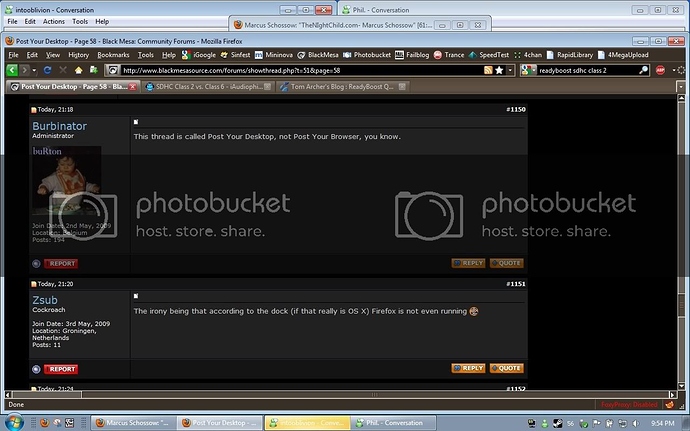Click the volume speaker tray icon
690x431 pixels.
click(x=635, y=424)
